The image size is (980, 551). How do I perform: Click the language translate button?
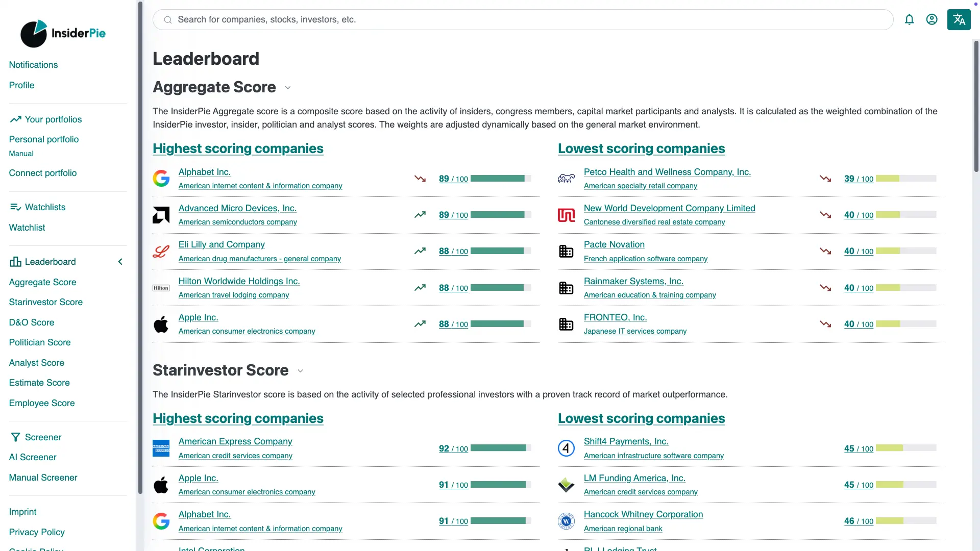click(x=959, y=19)
